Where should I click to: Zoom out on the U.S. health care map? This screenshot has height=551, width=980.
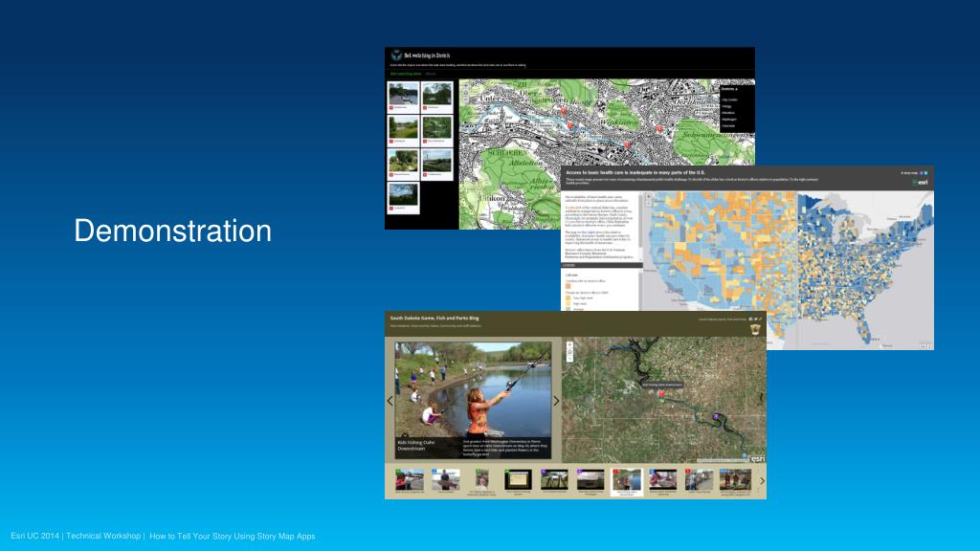[x=648, y=204]
